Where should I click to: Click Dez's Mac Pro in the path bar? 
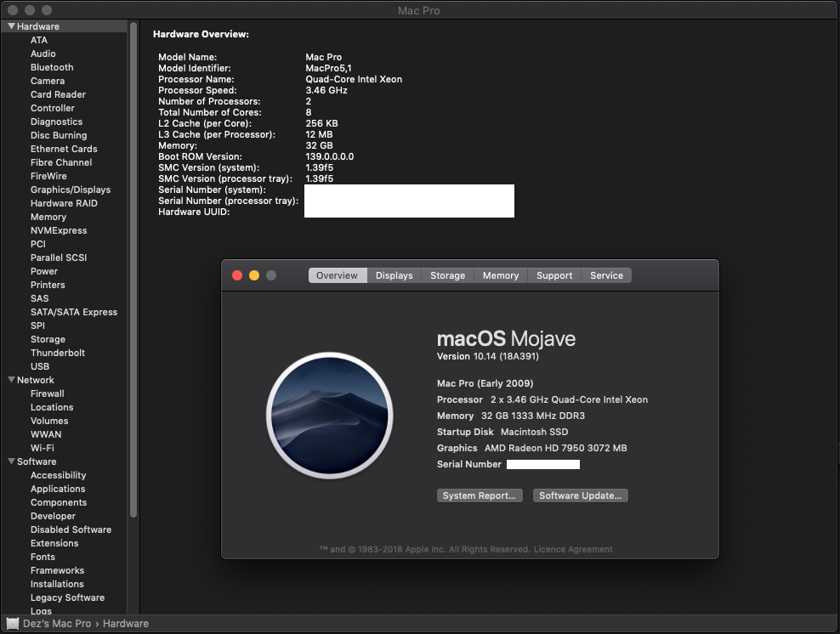tap(57, 623)
